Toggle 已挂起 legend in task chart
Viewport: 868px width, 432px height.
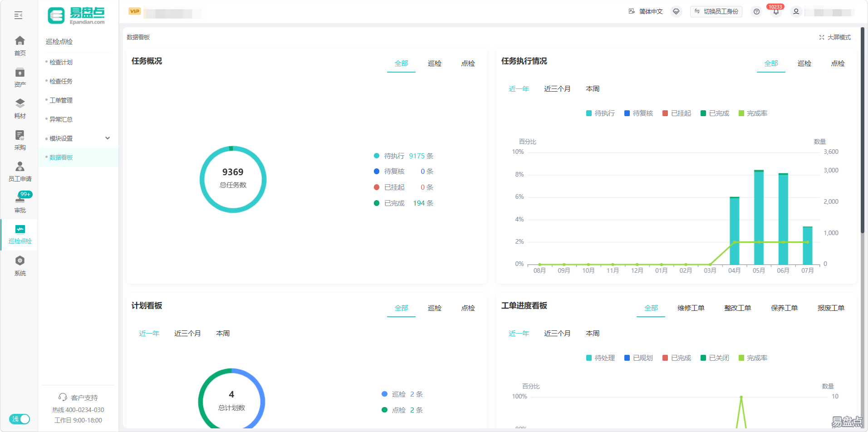(677, 113)
